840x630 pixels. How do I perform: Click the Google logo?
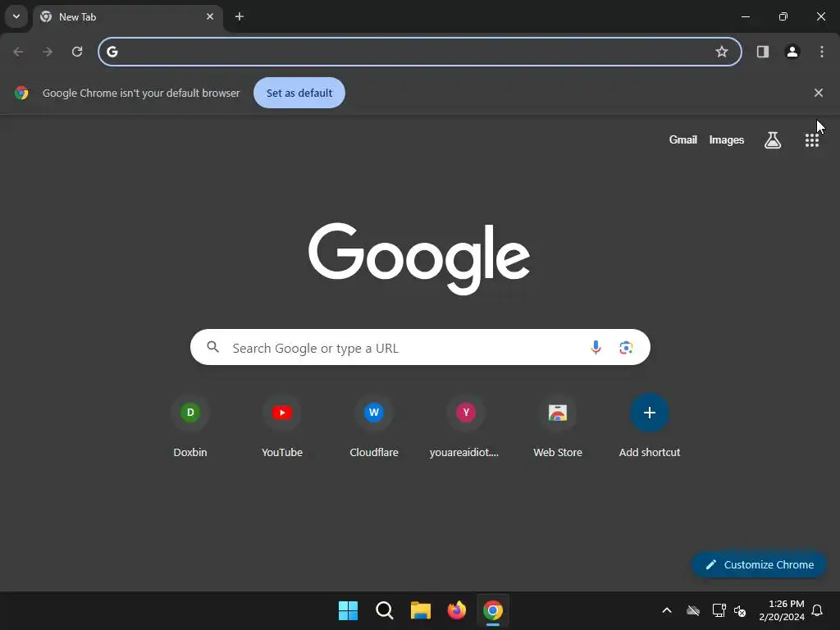coord(419,258)
